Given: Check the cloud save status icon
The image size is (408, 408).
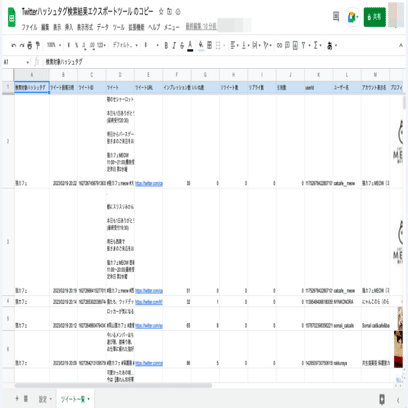Looking at the screenshot, I should tap(178, 12).
